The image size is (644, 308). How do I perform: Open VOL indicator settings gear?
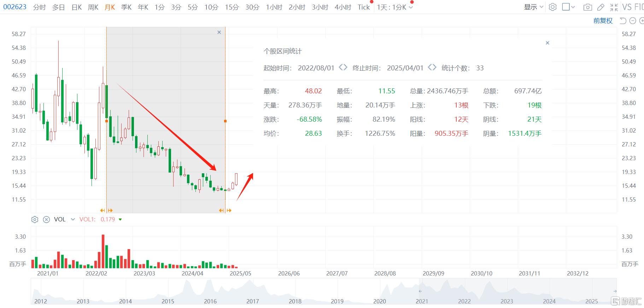coord(35,220)
